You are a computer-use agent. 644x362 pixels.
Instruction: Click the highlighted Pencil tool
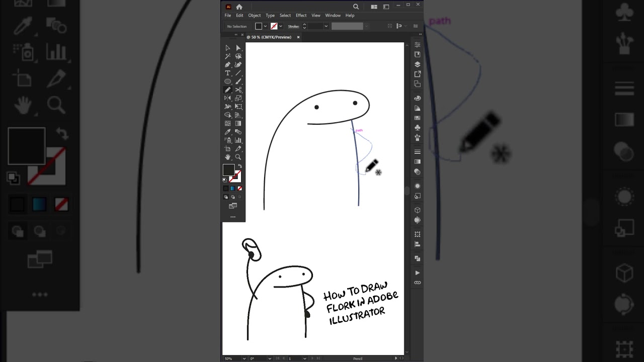coord(228,90)
